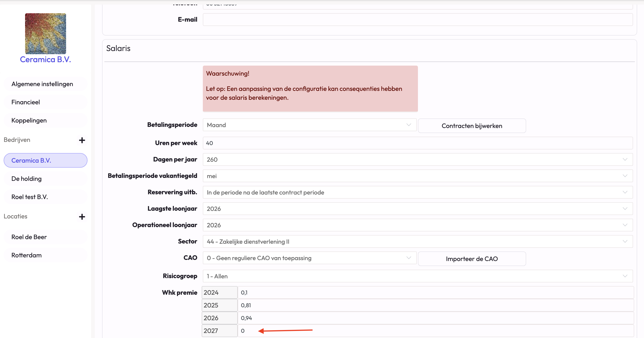Image resolution: width=644 pixels, height=338 pixels.
Task: Click Contracten bijwerken button
Action: pyautogui.click(x=471, y=126)
